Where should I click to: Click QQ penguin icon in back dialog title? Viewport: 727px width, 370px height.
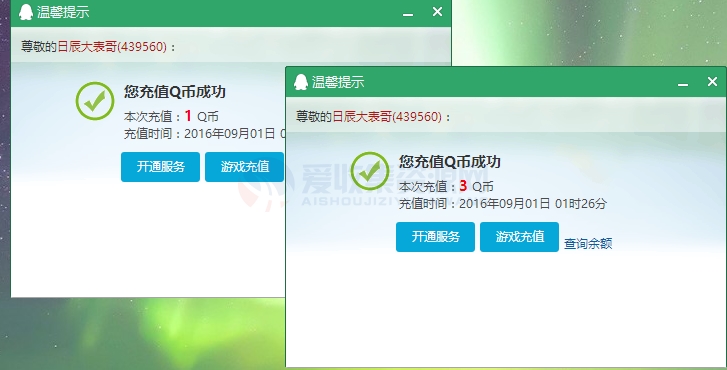pos(26,12)
